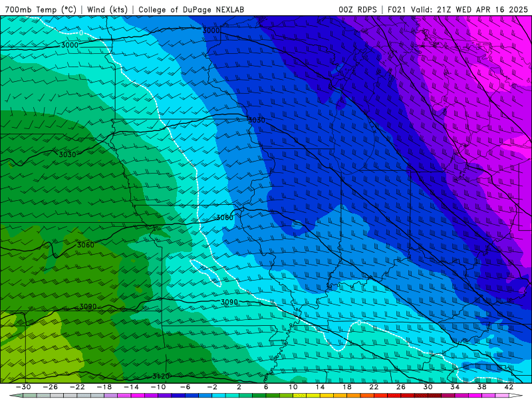This screenshot has height=399, width=532.
Task: Click the 2 label on the color scale
Action: point(239,387)
